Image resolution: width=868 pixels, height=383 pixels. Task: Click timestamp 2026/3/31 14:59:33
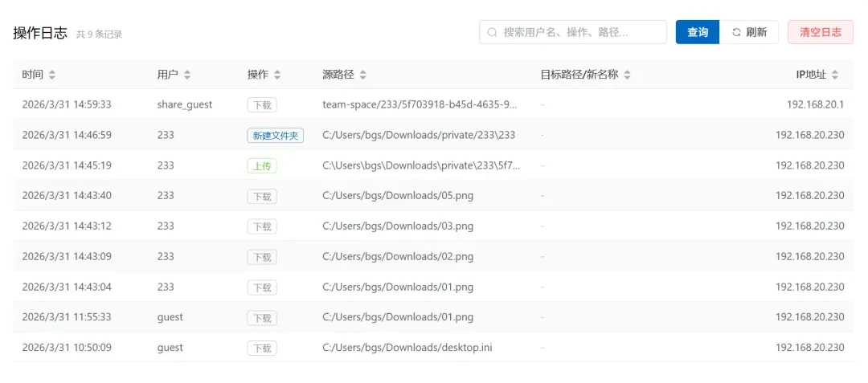(x=67, y=104)
